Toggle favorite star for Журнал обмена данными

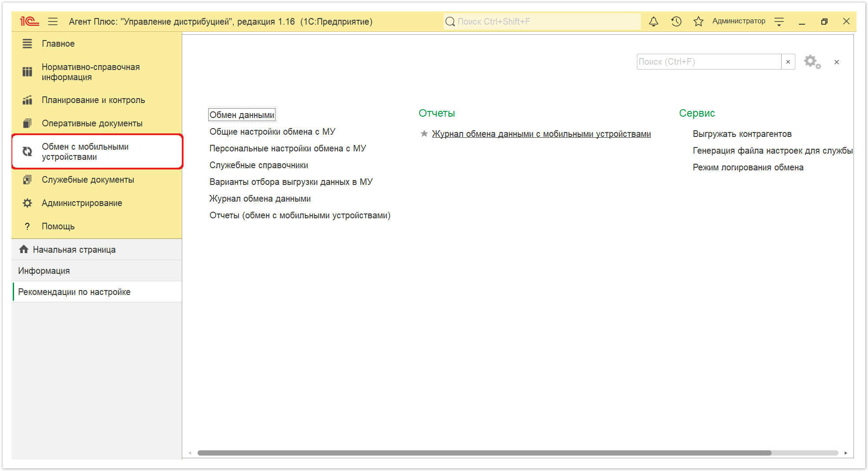click(424, 133)
